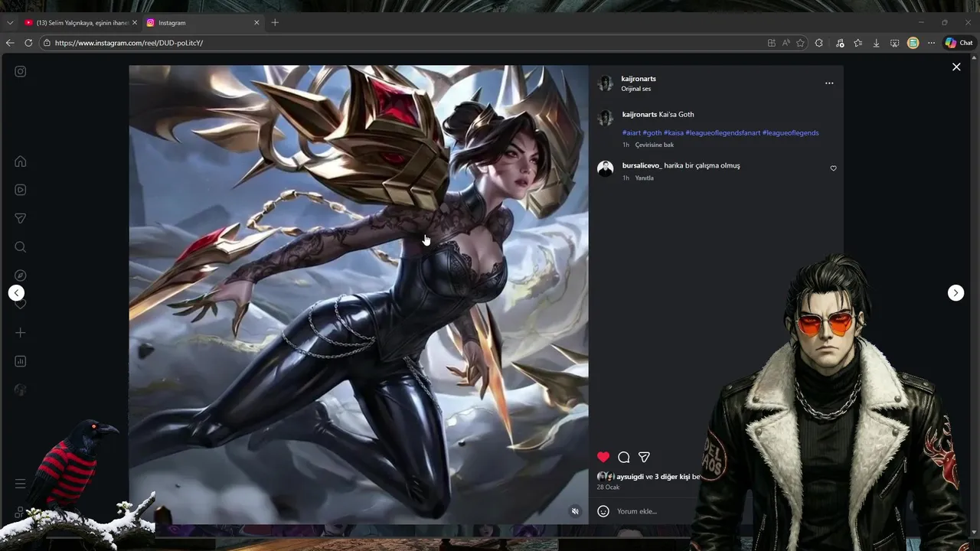This screenshot has height=551, width=980.
Task: Open aysuigdi liker profile name
Action: tap(630, 477)
